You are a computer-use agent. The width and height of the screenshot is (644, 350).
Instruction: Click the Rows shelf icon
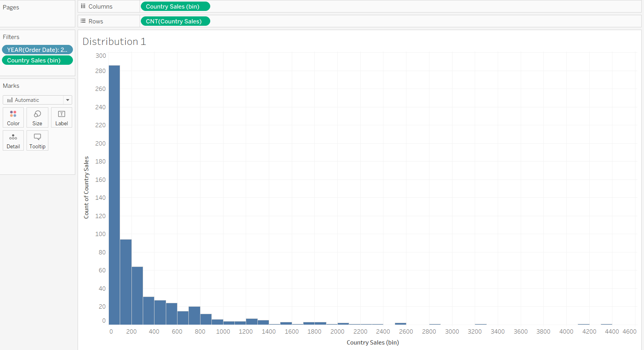tap(83, 21)
